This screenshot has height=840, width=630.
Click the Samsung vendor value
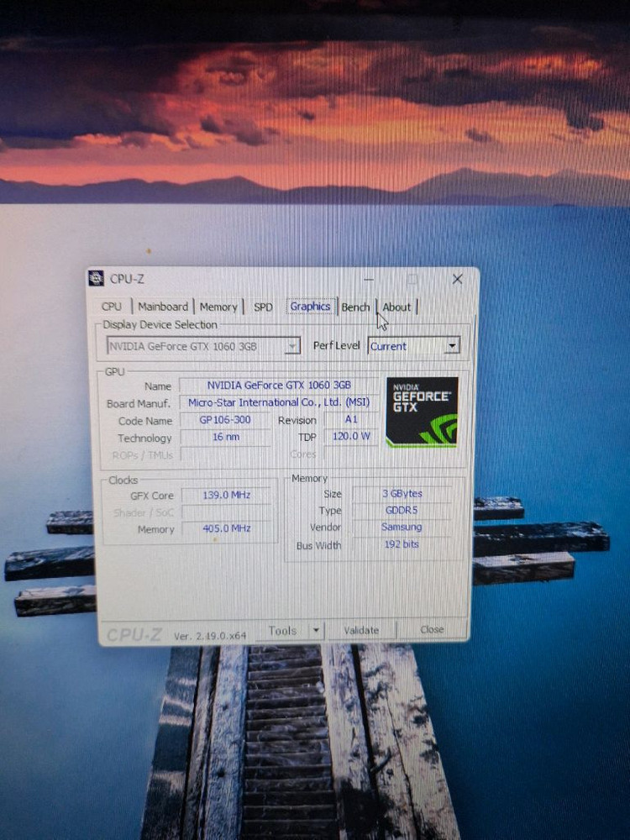pos(402,528)
